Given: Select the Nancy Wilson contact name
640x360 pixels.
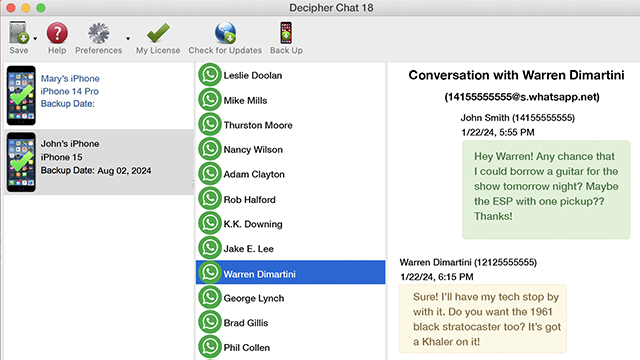Looking at the screenshot, I should [253, 150].
